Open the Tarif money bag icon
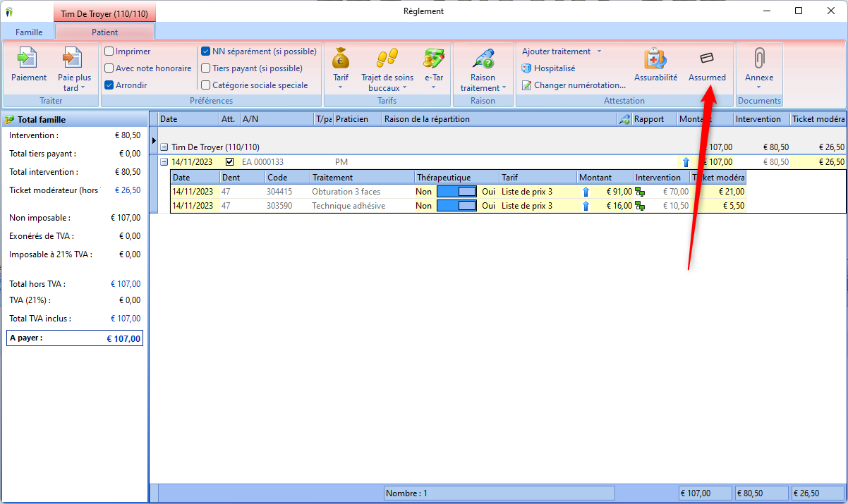 [x=341, y=58]
